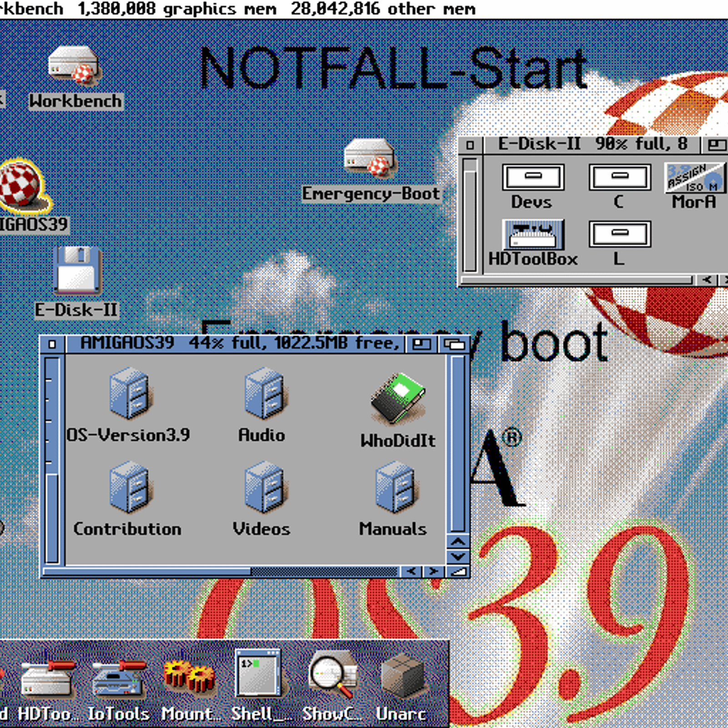The image size is (728, 728).
Task: Zoom the AMIGAOS39 window
Action: [421, 344]
